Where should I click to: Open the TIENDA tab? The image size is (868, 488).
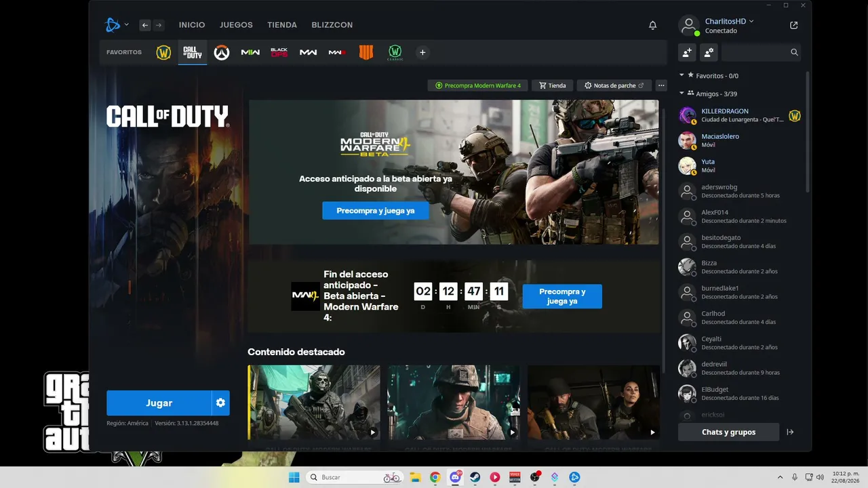point(282,25)
